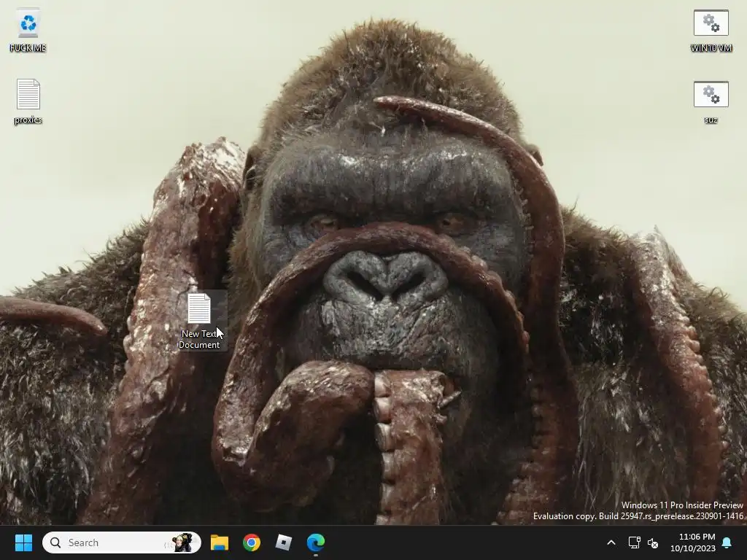
Task: Open Microsoft Edge from the taskbar
Action: point(316,542)
